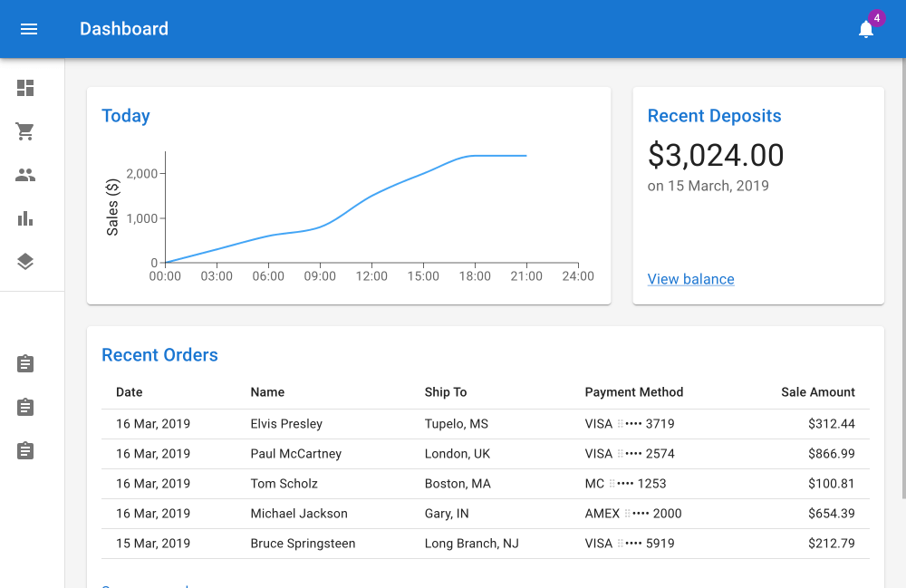Screen dimensions: 906x588
Task: Select the Elvis Presley order row
Action: coord(485,424)
